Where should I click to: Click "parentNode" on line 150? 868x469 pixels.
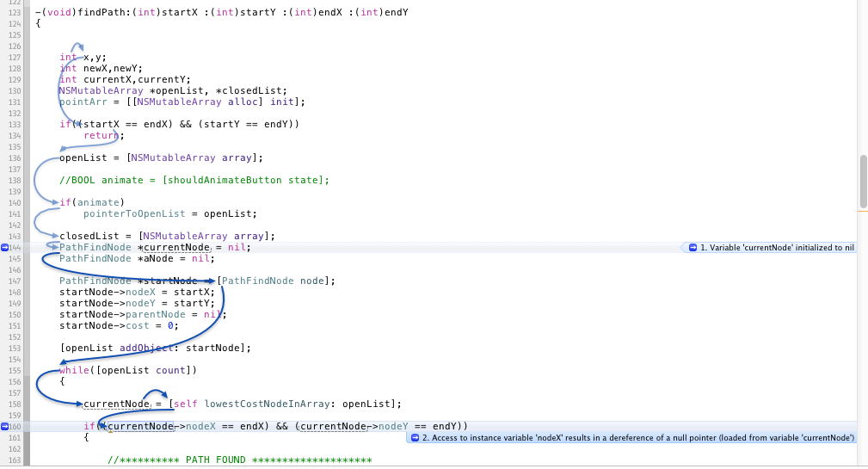point(156,314)
